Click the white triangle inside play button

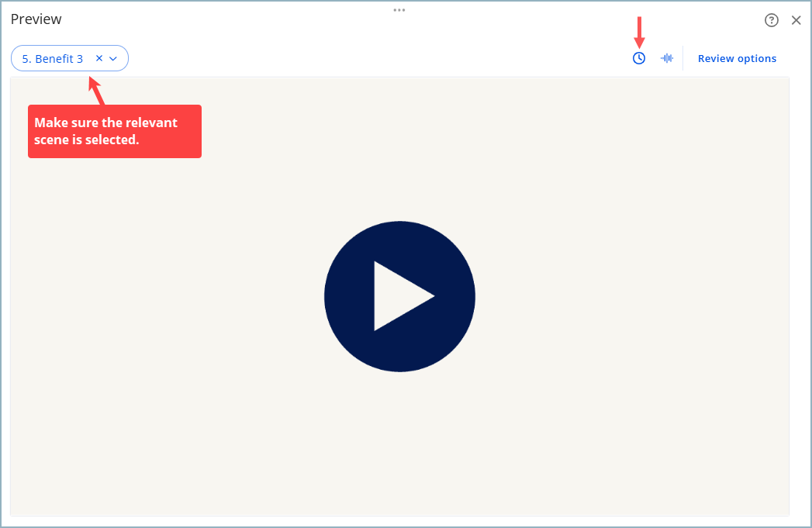[398, 296]
